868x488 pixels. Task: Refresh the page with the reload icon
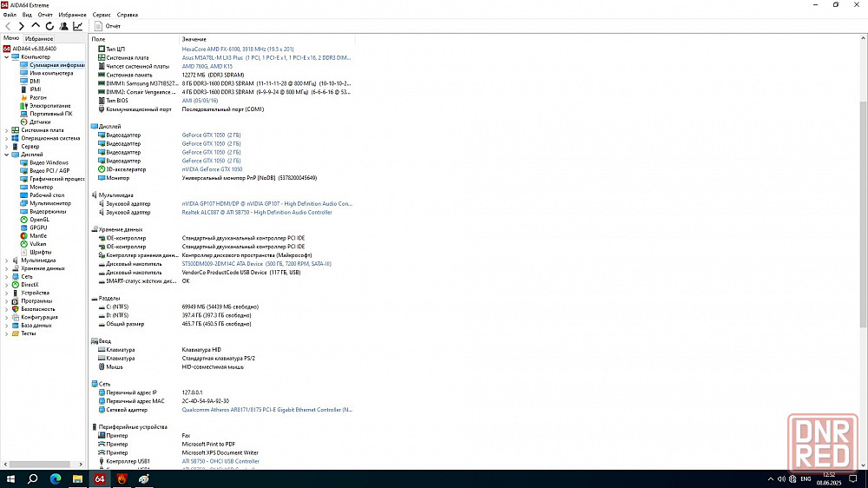click(x=49, y=26)
